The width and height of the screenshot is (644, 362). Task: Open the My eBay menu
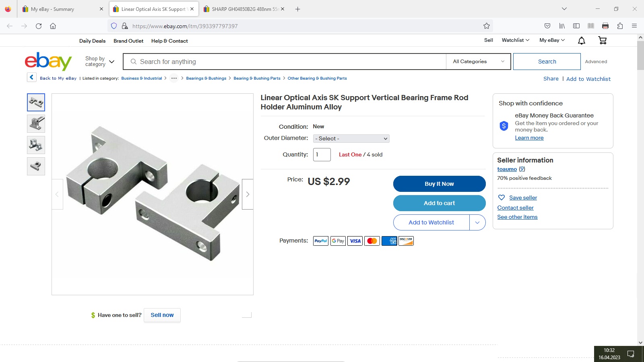click(552, 40)
